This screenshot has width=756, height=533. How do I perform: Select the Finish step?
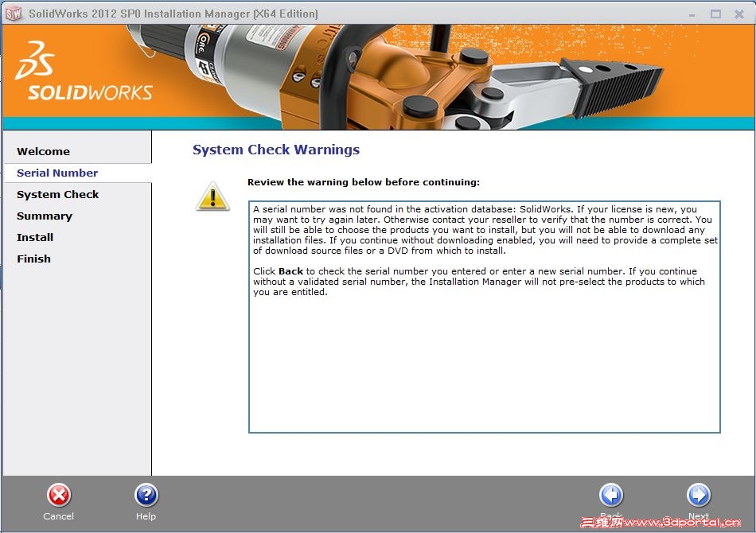coord(33,259)
